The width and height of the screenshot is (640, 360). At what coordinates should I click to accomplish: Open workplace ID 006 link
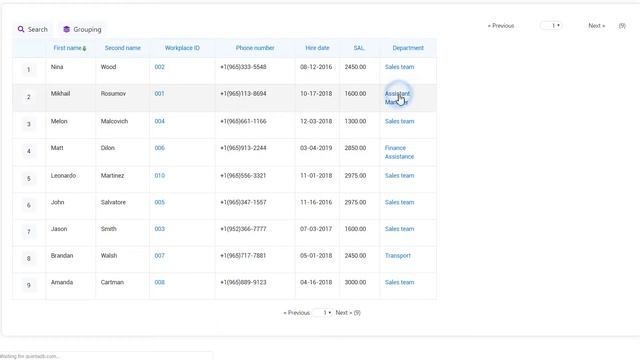tap(160, 148)
